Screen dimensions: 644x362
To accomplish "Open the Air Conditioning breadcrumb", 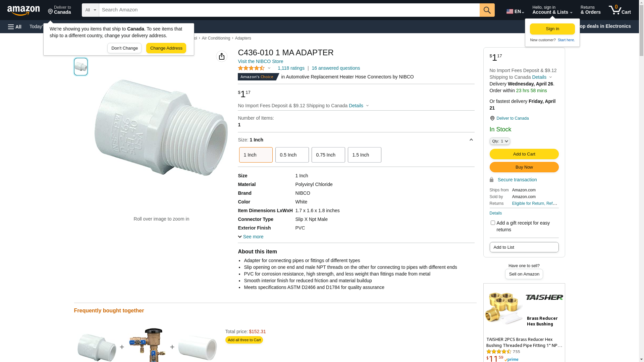I will point(216,38).
